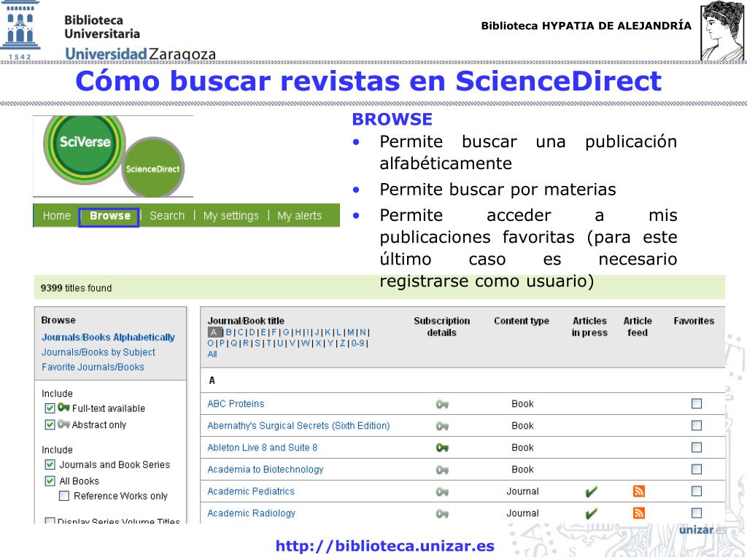Mark Academic Pediatrics as favorite

pos(697,491)
